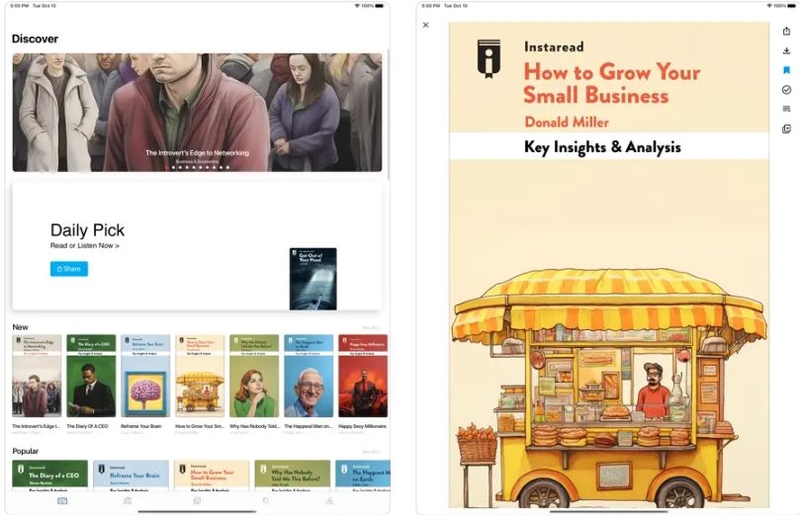800x515 pixels.
Task: Click the Instaread logo on book cover
Action: [x=489, y=58]
